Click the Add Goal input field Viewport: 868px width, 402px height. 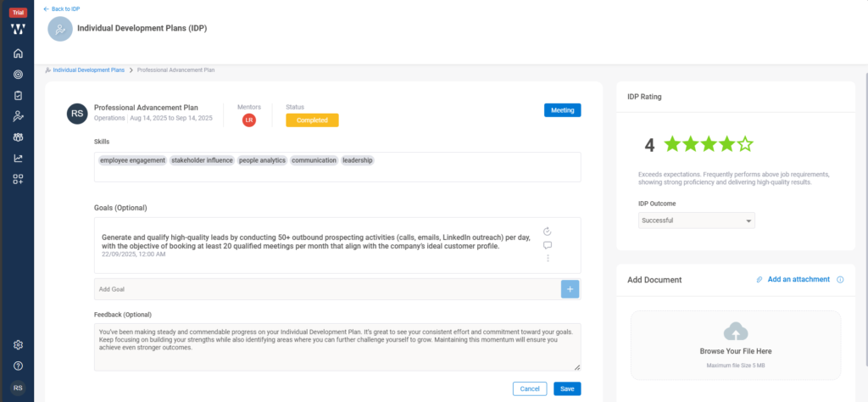(x=327, y=289)
